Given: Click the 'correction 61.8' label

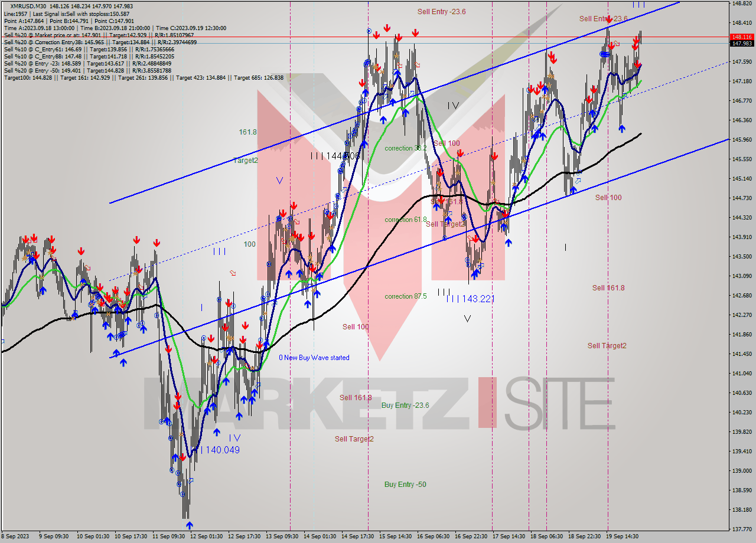Looking at the screenshot, I should 406,220.
